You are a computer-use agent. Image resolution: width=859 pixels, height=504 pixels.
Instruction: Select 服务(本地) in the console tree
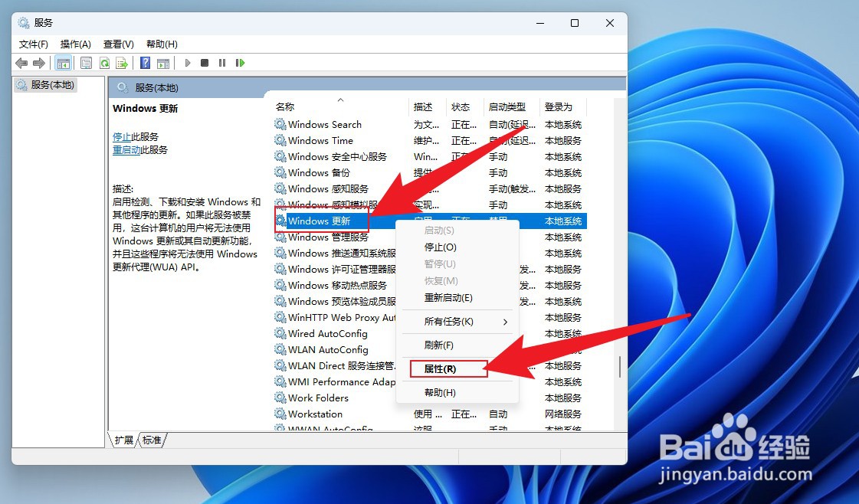46,85
